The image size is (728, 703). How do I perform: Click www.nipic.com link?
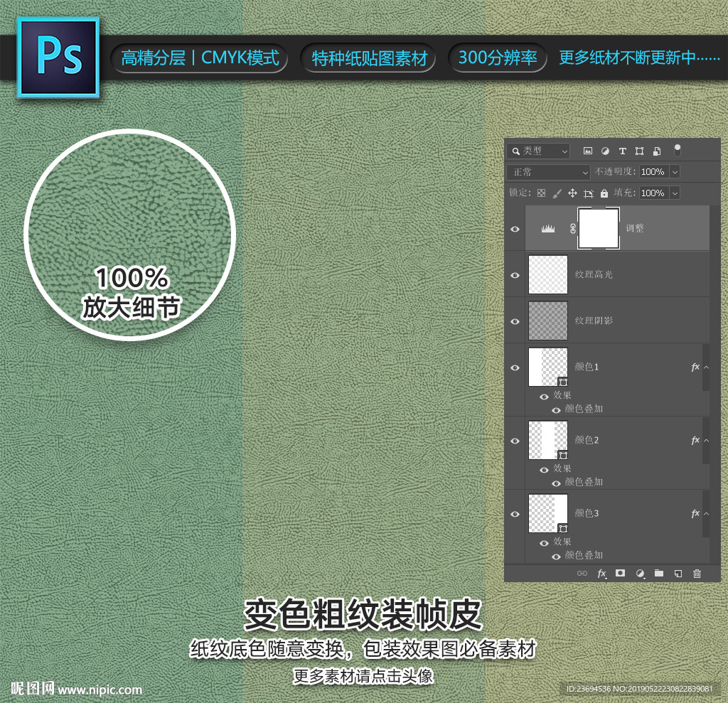pos(100,690)
